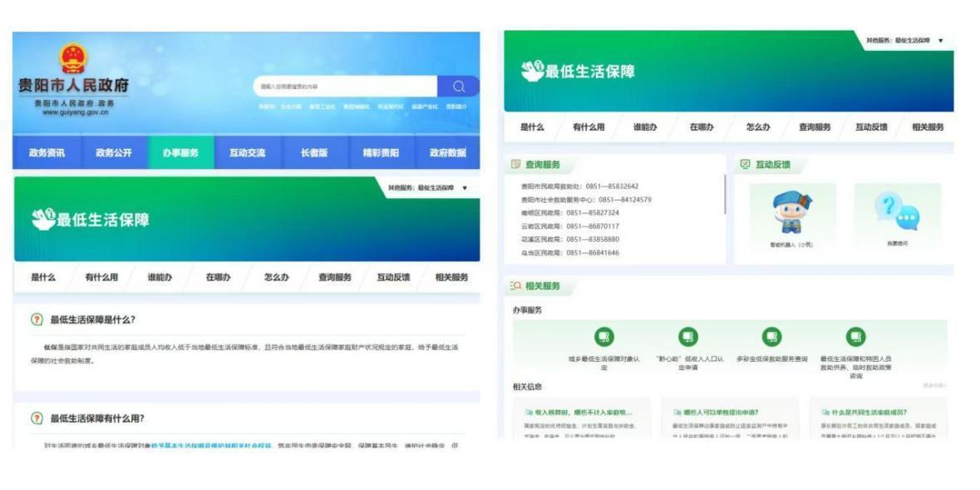Open the 智能机器人 (小筑) robot assistant
Image resolution: width=980 pixels, height=490 pixels.
tap(792, 212)
